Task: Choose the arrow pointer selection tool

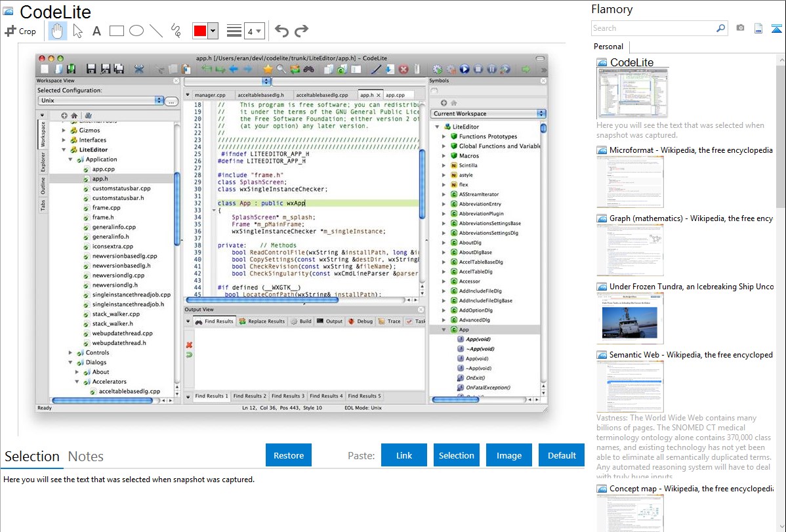Action: 77,31
